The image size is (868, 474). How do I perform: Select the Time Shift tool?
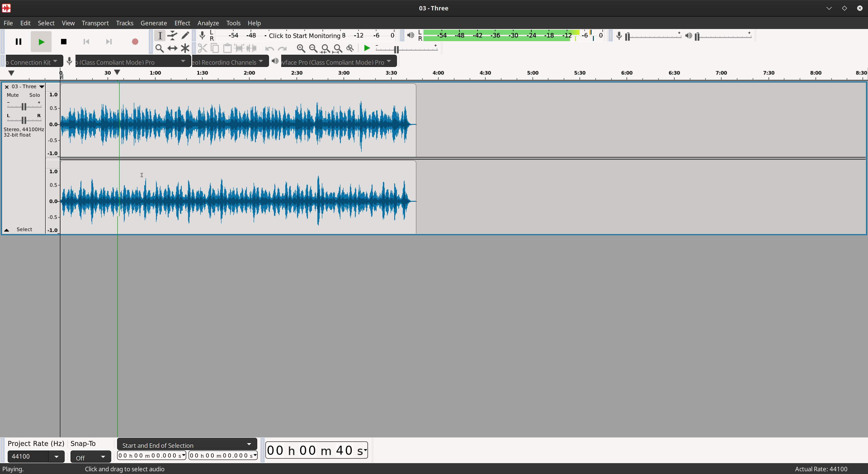(172, 48)
